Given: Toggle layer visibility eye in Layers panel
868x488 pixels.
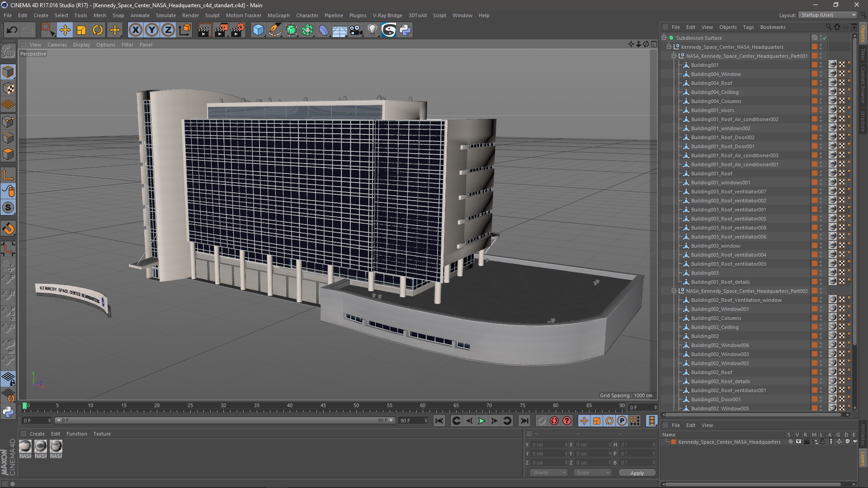Looking at the screenshot, I should [798, 442].
